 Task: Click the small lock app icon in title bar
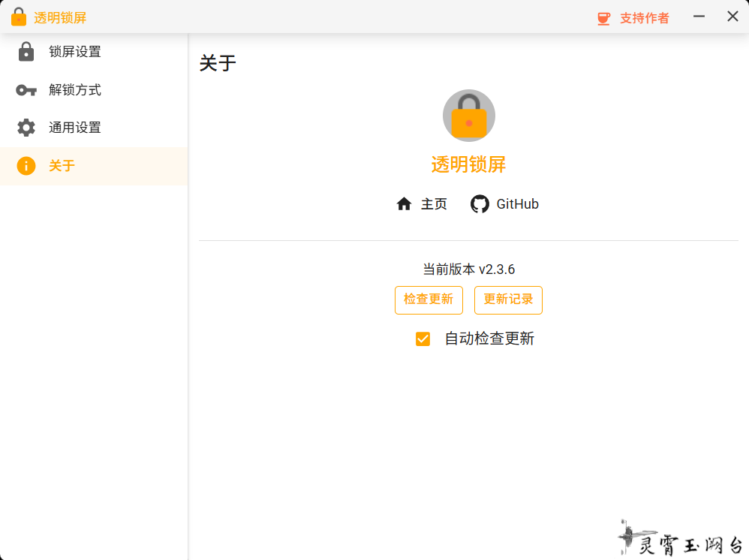[19, 17]
